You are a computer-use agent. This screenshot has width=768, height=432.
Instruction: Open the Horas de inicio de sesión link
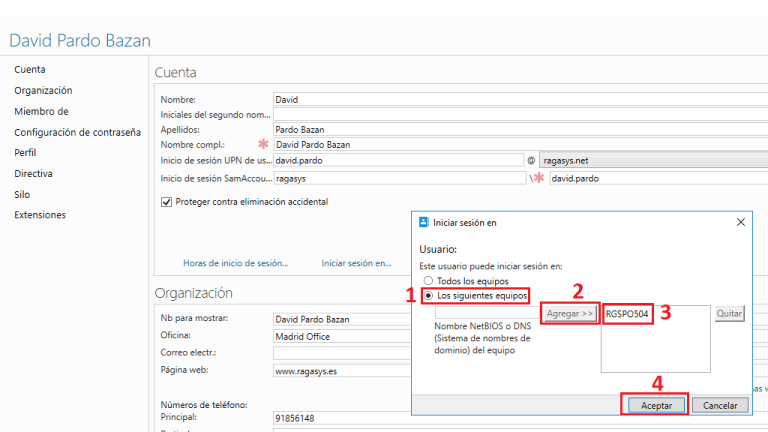pyautogui.click(x=235, y=263)
